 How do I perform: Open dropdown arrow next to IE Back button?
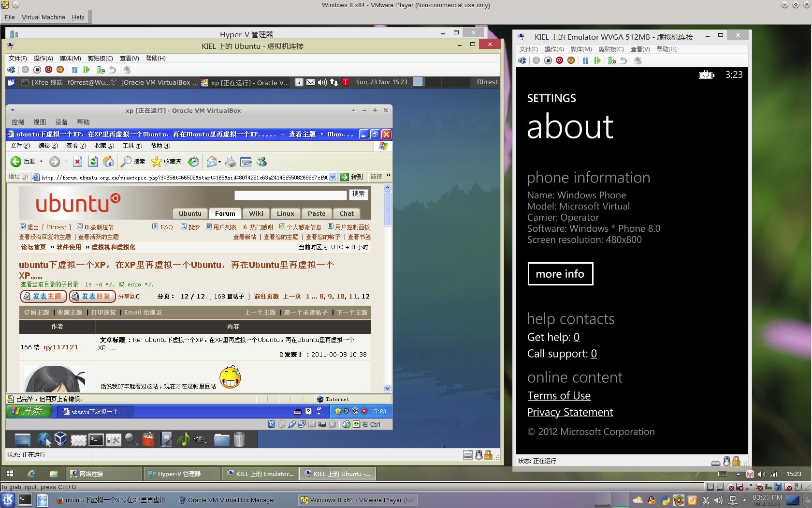(x=41, y=162)
